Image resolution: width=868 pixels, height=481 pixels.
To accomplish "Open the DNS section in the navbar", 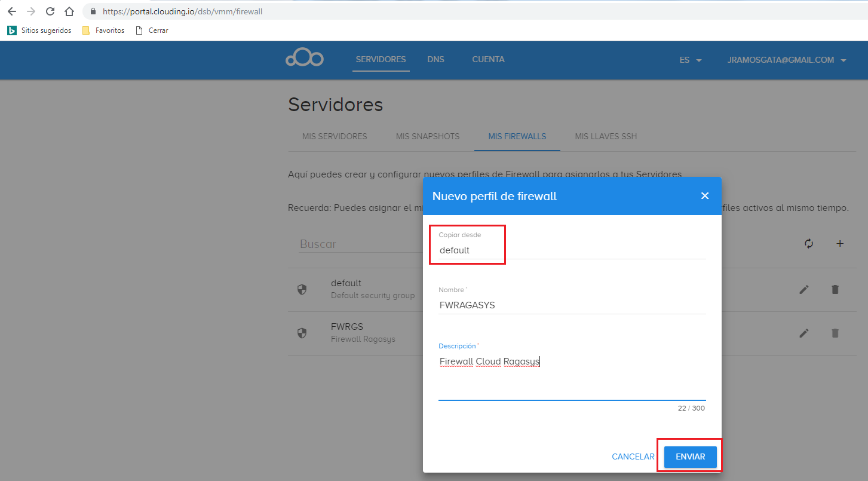I will pyautogui.click(x=435, y=59).
